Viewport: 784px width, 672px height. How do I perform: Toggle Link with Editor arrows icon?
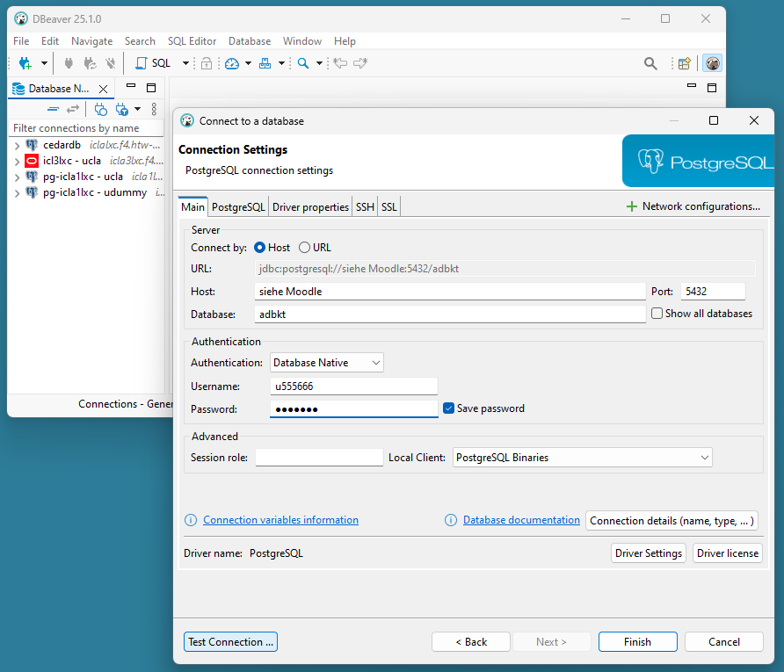pyautogui.click(x=73, y=109)
